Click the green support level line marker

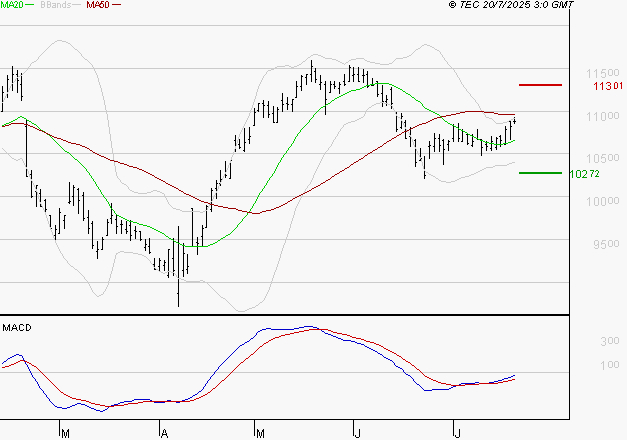540,173
